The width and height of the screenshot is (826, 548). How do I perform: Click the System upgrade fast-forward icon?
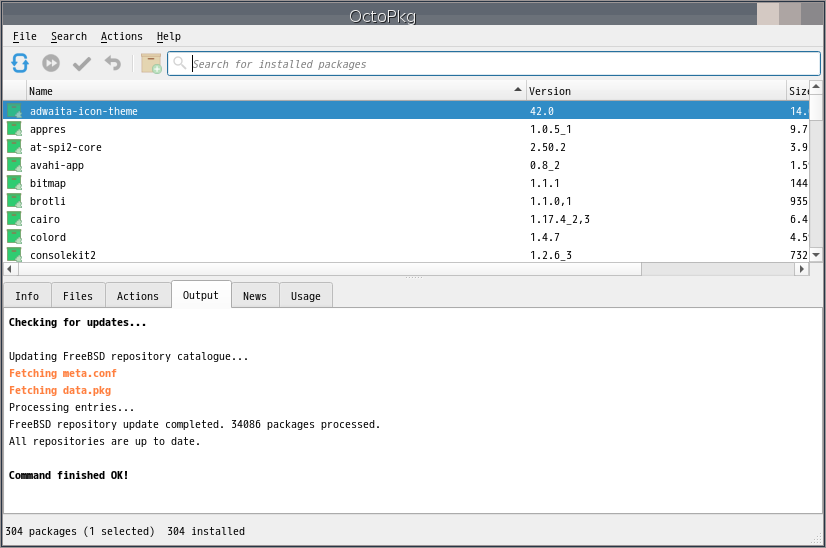tap(51, 63)
